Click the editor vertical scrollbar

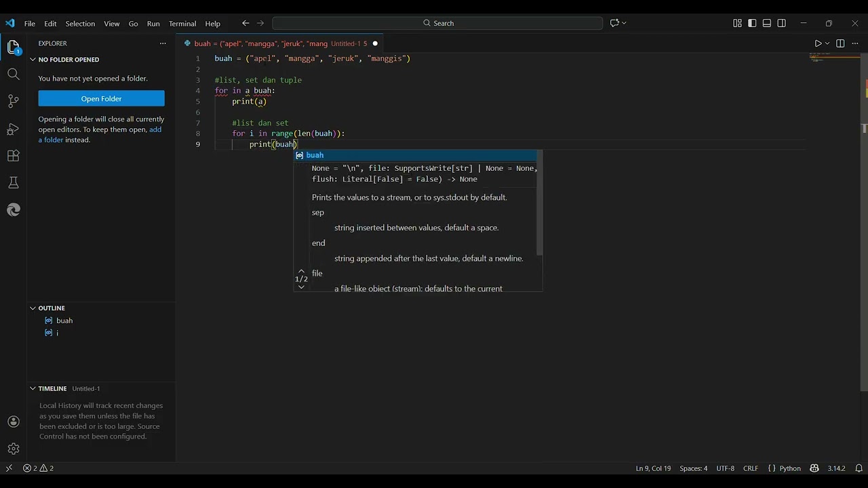coord(864,222)
